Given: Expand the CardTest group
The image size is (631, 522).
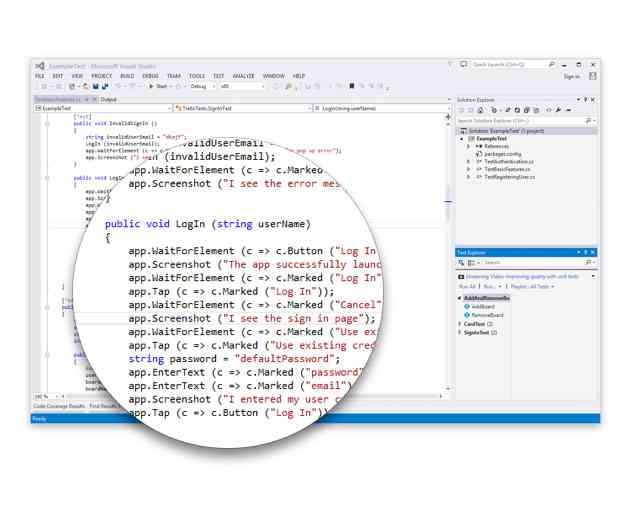Looking at the screenshot, I should click(460, 324).
